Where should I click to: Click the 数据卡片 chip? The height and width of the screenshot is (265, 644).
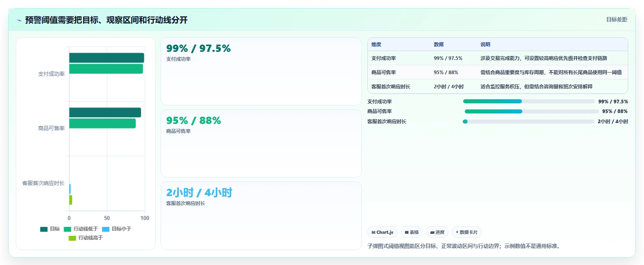click(x=467, y=232)
